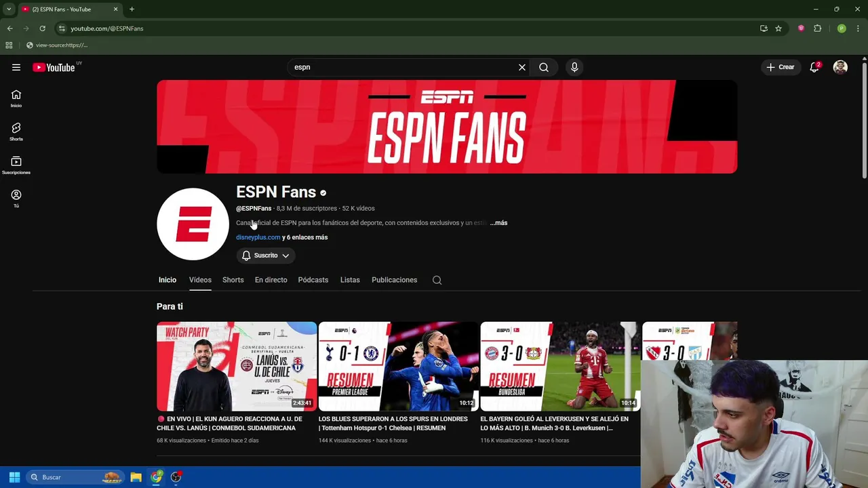Image resolution: width=868 pixels, height=488 pixels.
Task: Clear the espn search text
Action: [522, 67]
